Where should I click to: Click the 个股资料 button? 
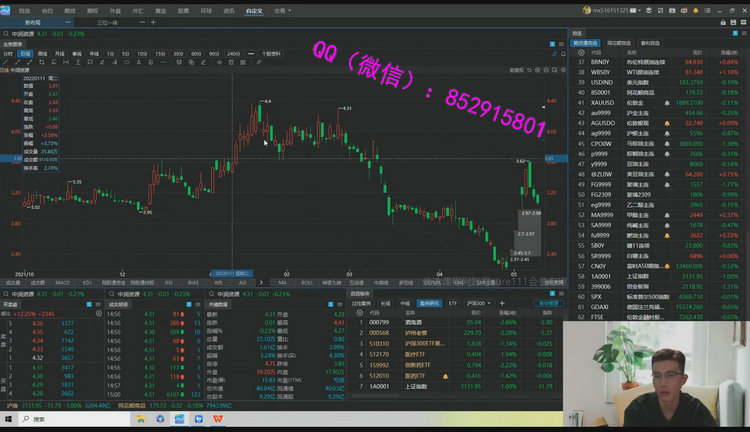pyautogui.click(x=271, y=54)
